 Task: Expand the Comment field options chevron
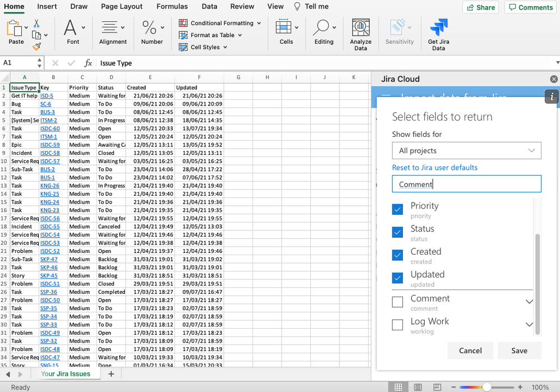528,302
